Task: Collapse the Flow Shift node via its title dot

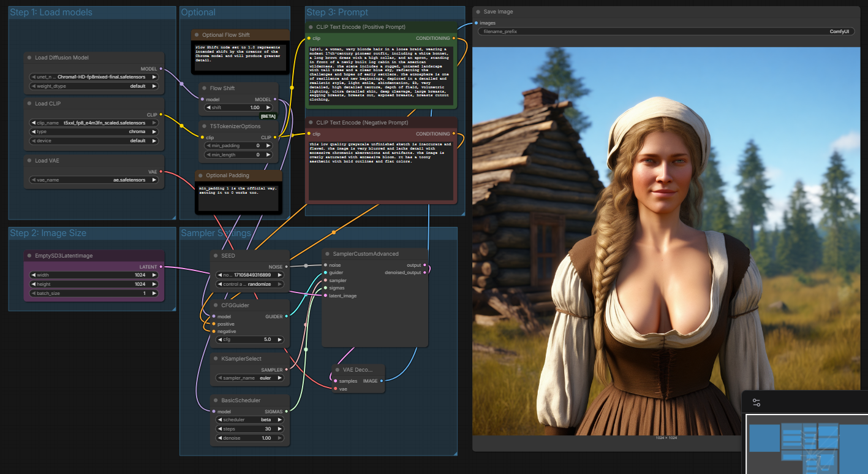Action: pyautogui.click(x=204, y=88)
